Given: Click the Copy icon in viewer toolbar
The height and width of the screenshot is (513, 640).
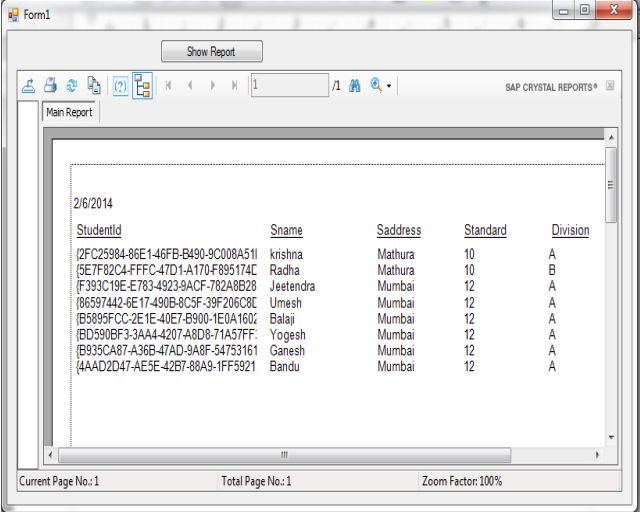Looking at the screenshot, I should coord(94,87).
